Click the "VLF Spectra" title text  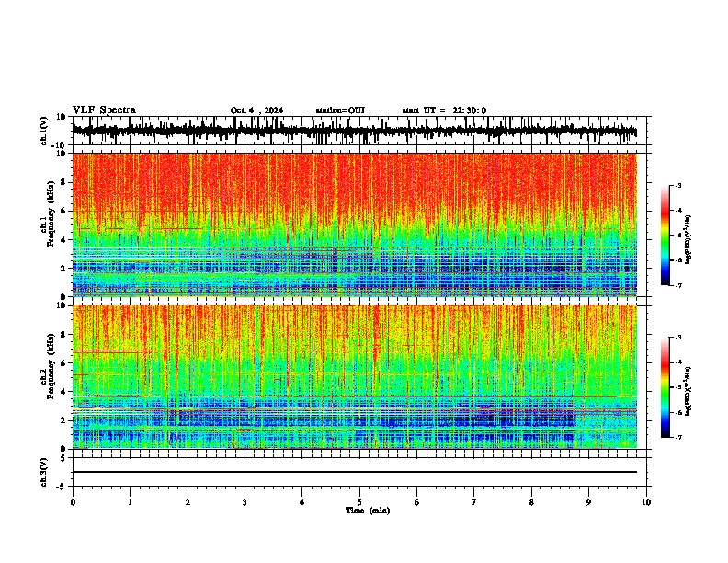104,110
